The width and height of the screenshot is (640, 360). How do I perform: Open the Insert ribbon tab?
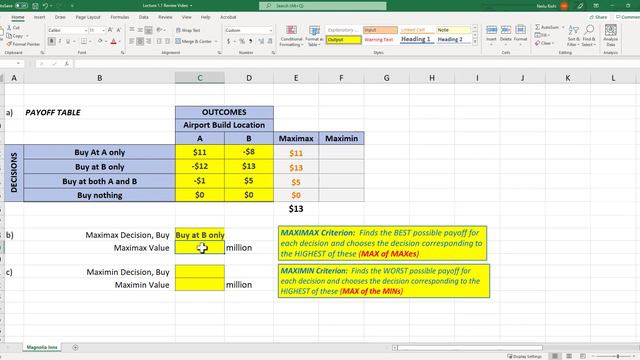40,18
